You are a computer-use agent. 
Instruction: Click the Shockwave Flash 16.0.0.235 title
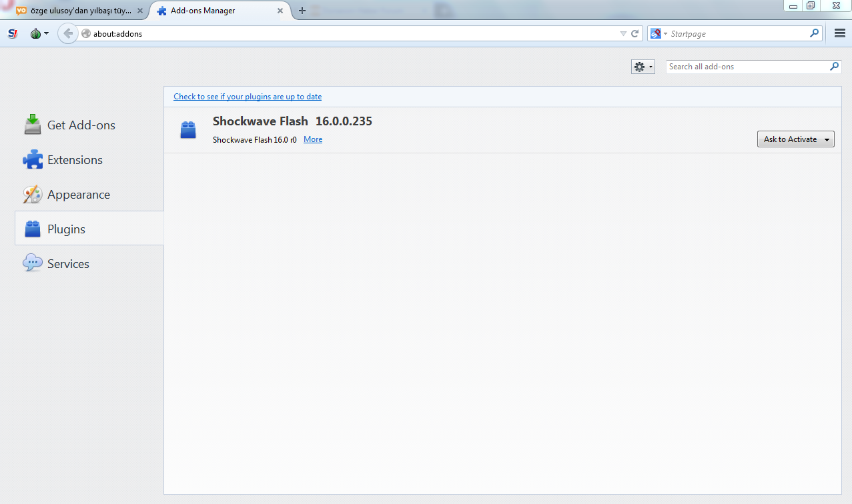point(292,121)
